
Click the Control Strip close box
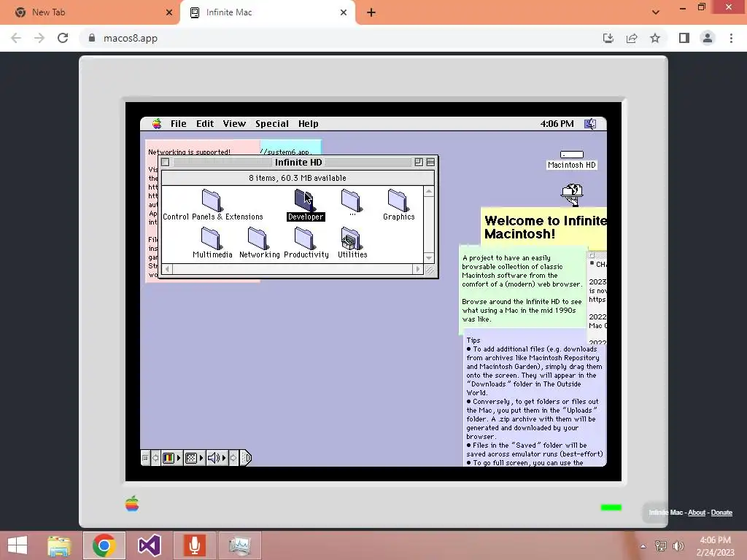coord(145,458)
